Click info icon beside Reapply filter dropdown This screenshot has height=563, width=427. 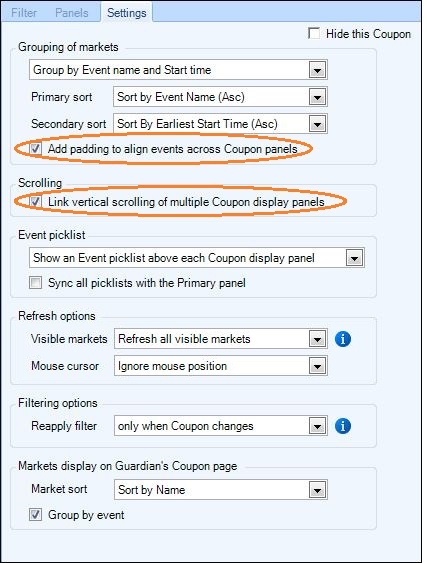pos(343,426)
